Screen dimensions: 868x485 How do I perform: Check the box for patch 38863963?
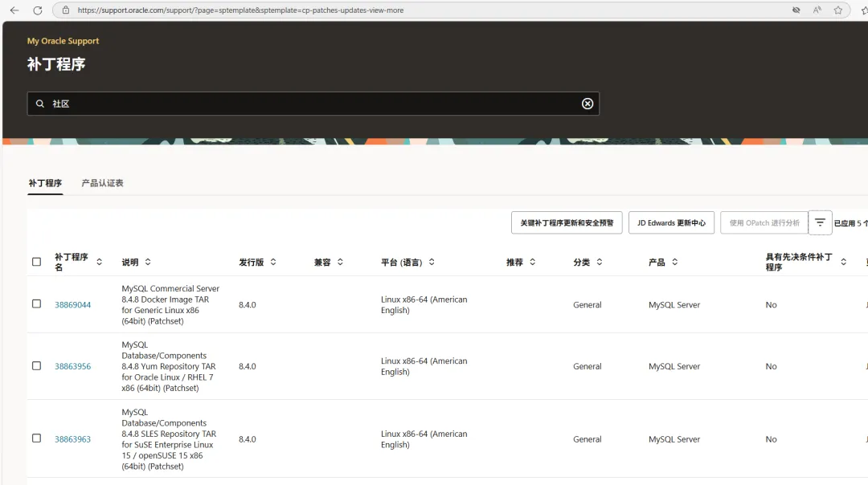36,438
